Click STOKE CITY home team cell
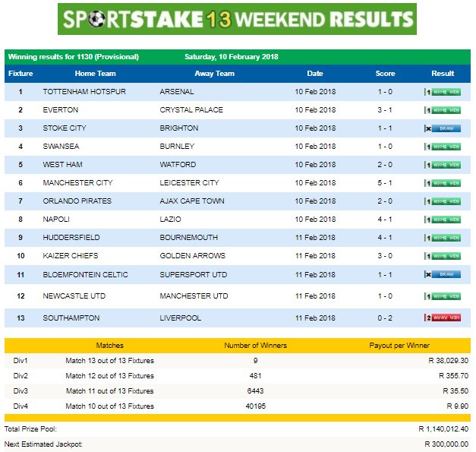 (65, 128)
